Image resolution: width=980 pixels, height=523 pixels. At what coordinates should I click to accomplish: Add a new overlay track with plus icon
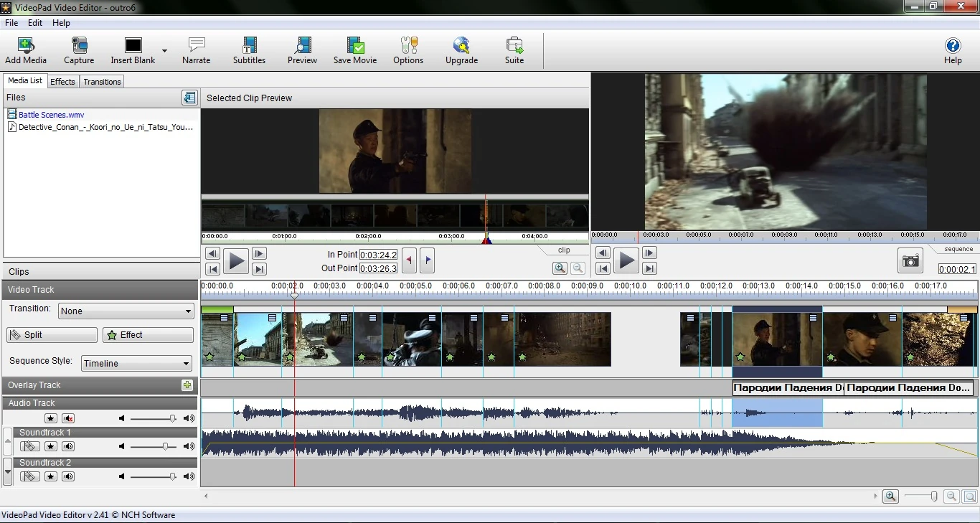point(187,385)
